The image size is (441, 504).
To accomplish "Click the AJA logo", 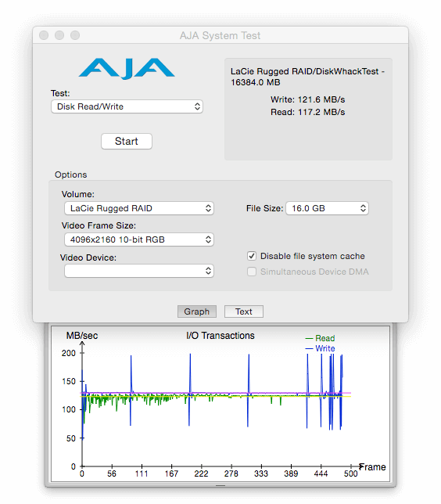I will [127, 68].
